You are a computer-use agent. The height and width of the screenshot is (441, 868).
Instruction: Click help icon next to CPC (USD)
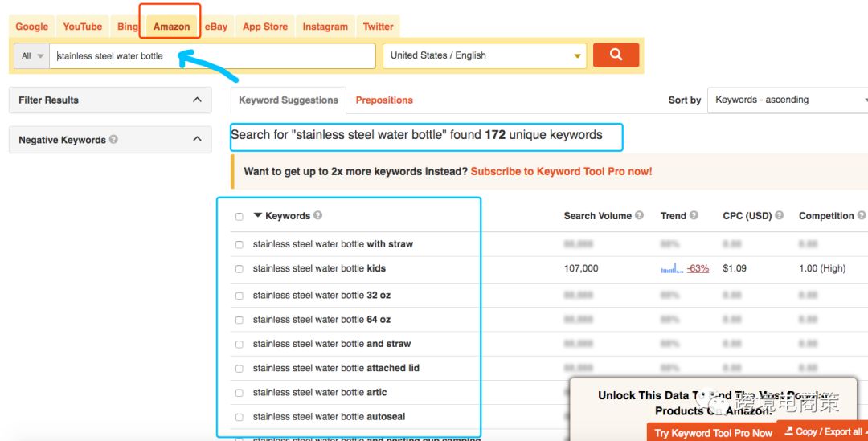(779, 215)
